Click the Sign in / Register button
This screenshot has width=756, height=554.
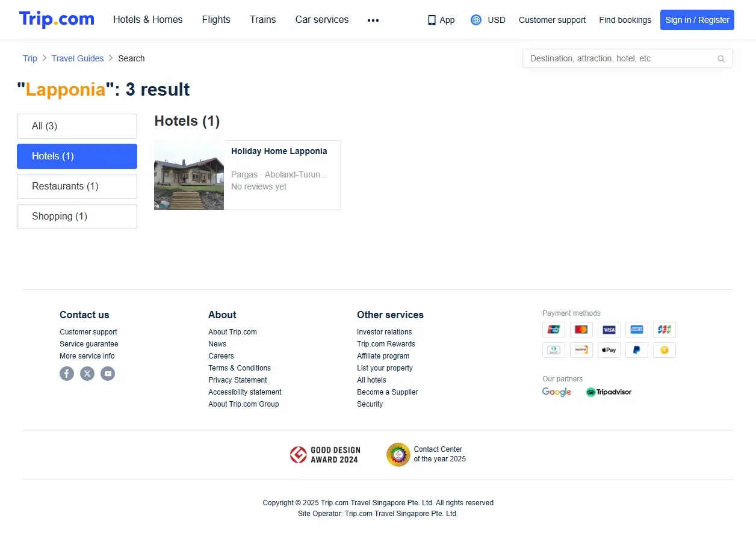697,20
